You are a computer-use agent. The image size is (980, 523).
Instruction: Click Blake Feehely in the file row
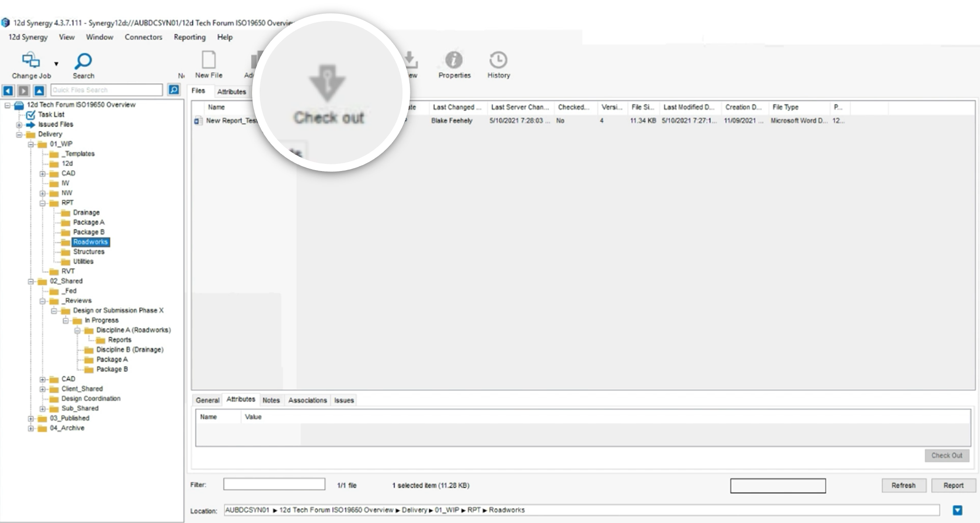452,121
